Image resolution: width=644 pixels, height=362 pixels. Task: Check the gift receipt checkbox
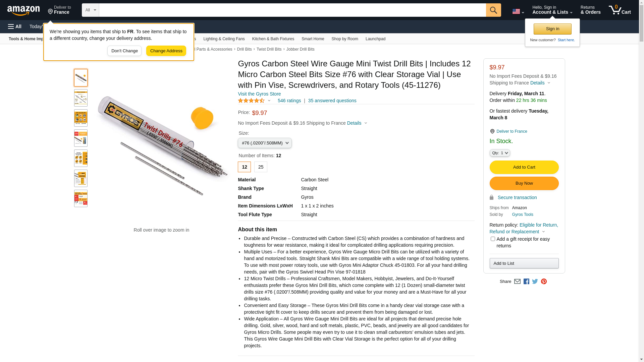(493, 239)
